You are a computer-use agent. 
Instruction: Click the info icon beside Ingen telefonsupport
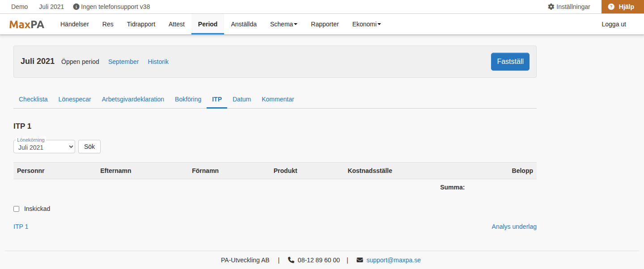76,7
